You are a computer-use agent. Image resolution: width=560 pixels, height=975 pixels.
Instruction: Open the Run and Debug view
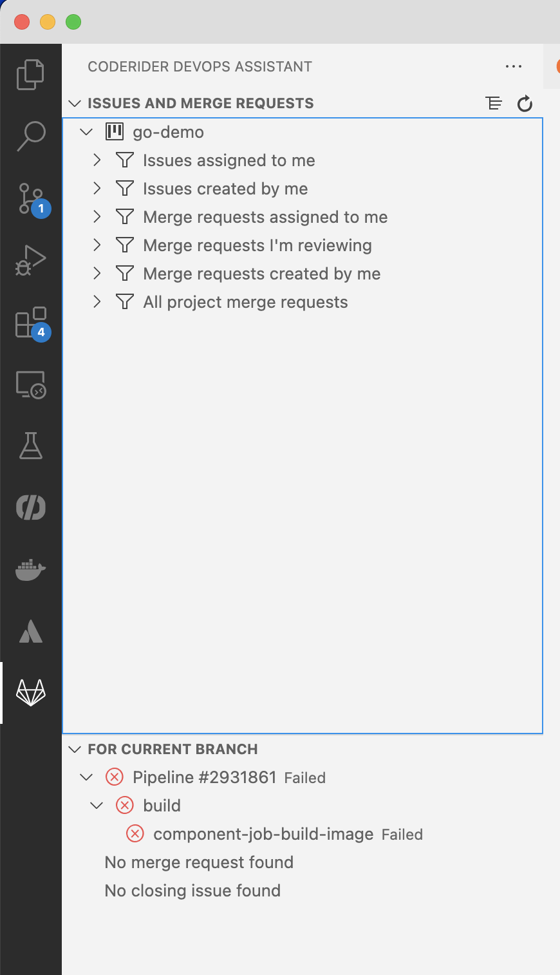tap(30, 260)
